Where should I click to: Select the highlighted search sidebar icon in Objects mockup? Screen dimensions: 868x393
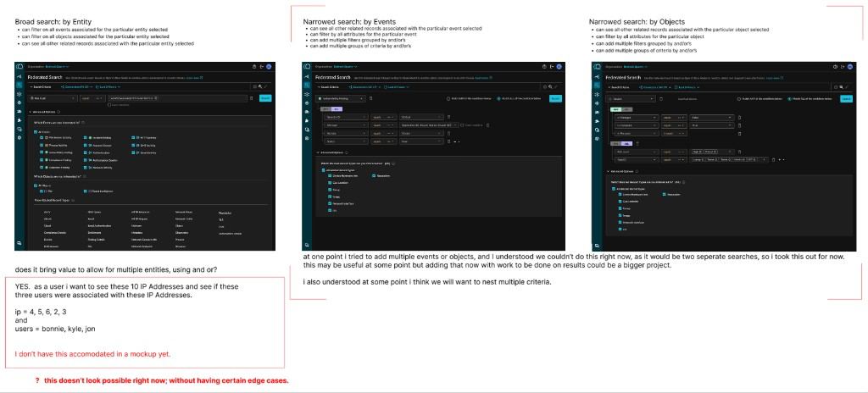click(x=598, y=86)
